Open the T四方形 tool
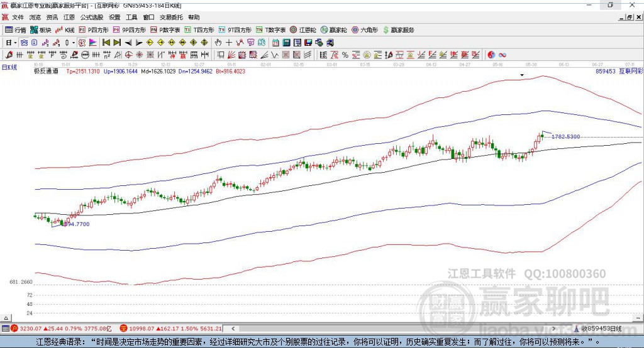Viewport: 644px width, 348px height. (x=199, y=30)
